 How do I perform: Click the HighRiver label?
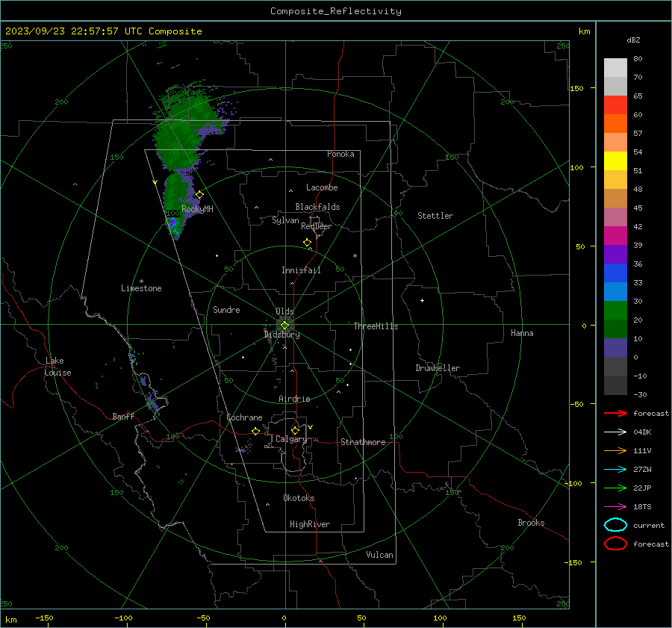pos(310,524)
